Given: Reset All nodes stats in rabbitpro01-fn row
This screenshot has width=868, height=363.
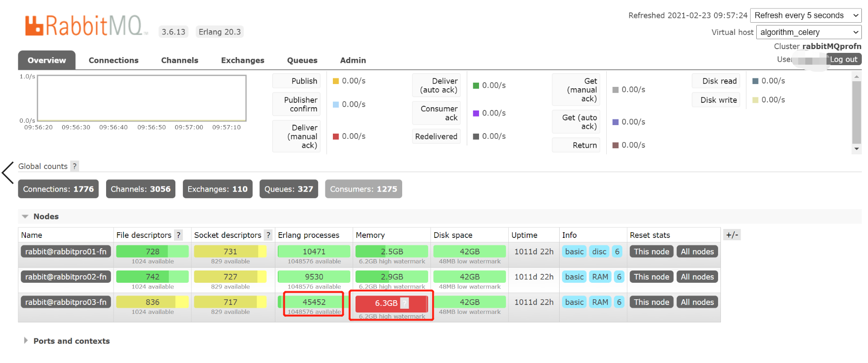Looking at the screenshot, I should pos(697,252).
